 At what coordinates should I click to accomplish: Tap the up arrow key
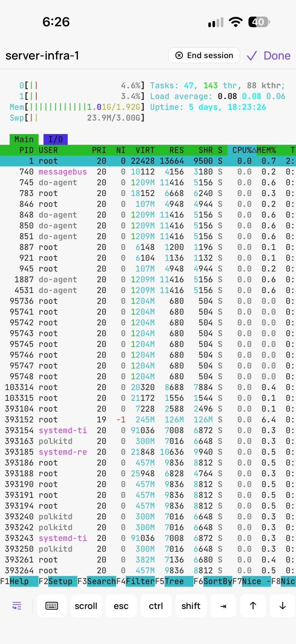[x=253, y=606]
